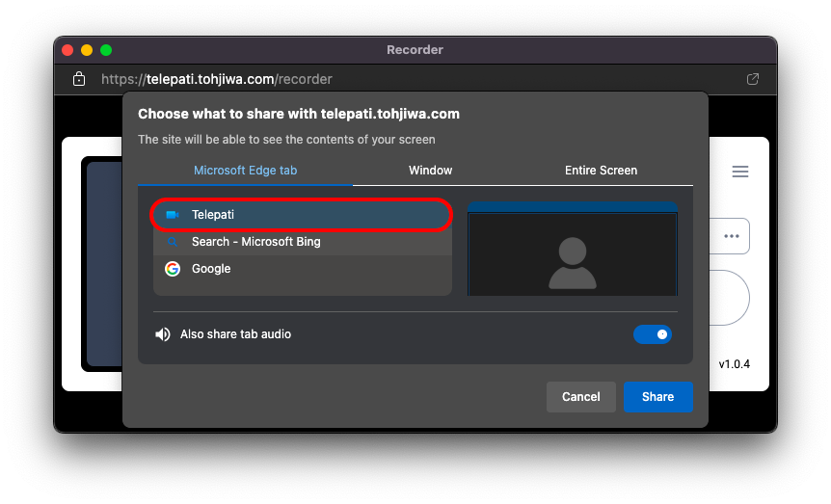This screenshot has height=504, width=831.
Task: Pick the Google entry label in the list
Action: point(211,269)
